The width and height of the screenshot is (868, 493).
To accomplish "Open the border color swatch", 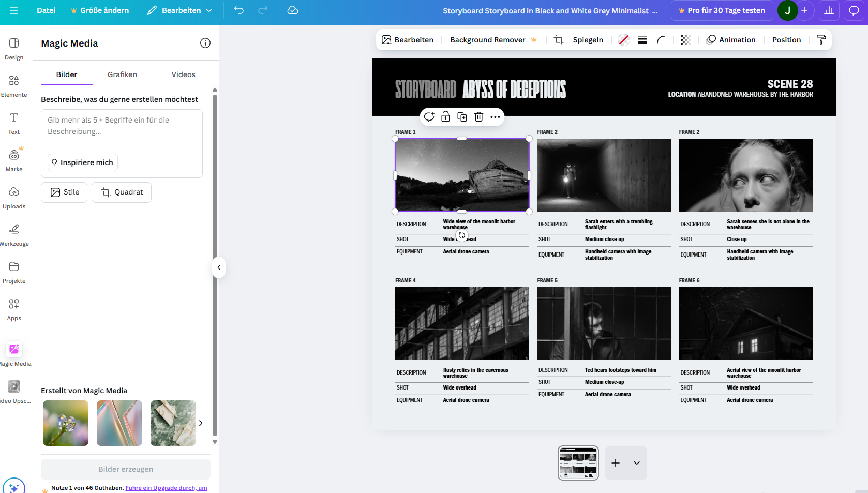I will pyautogui.click(x=624, y=40).
